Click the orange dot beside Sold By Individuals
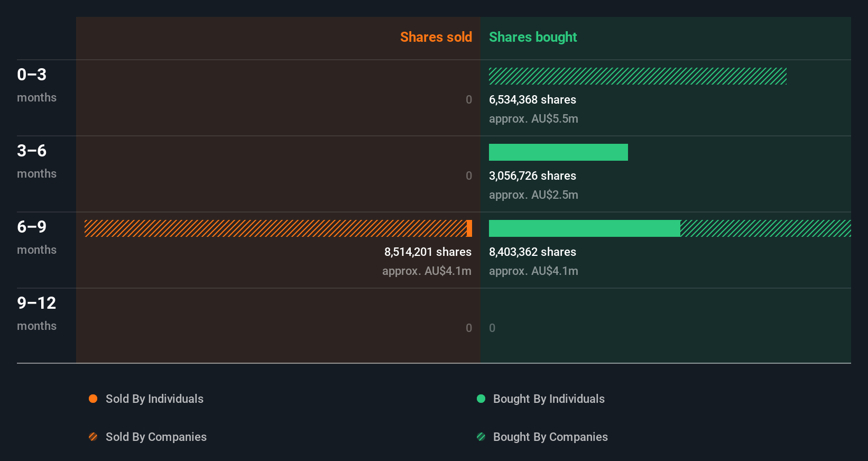This screenshot has width=868, height=461. (93, 399)
